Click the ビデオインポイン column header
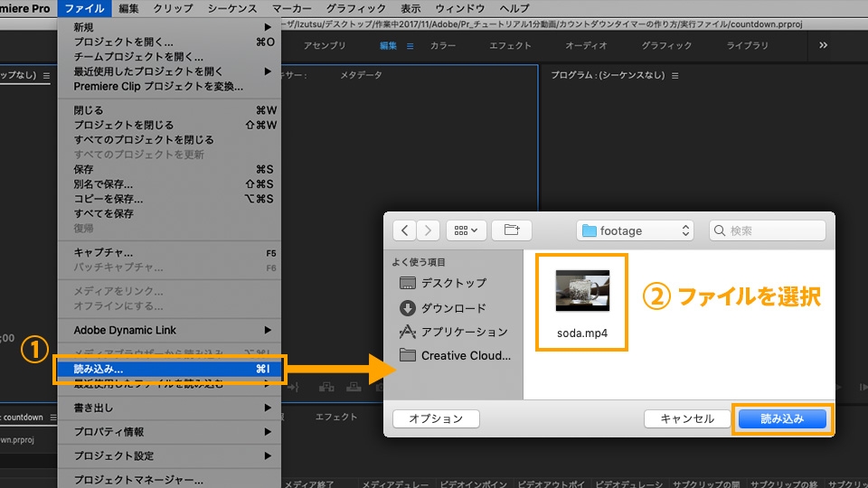 (x=473, y=484)
